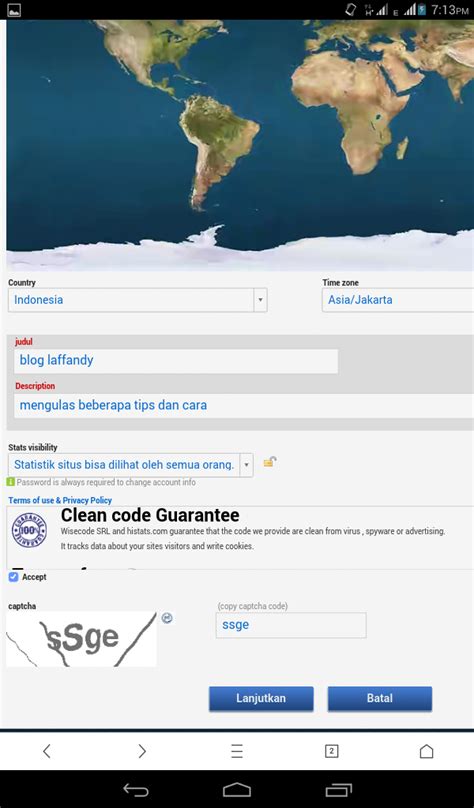Screen dimensions: 474x808
Task: Refresh the captcha image icon
Action: coord(167,618)
